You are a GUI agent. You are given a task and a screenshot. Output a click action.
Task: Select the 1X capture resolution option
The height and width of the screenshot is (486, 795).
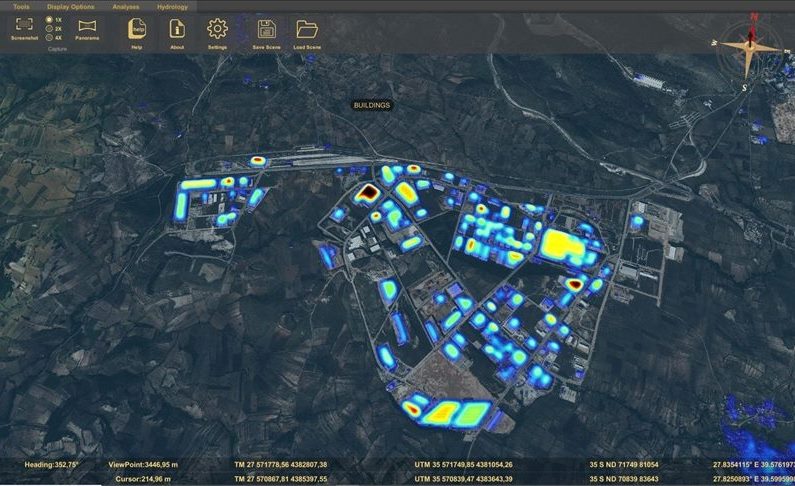point(50,19)
